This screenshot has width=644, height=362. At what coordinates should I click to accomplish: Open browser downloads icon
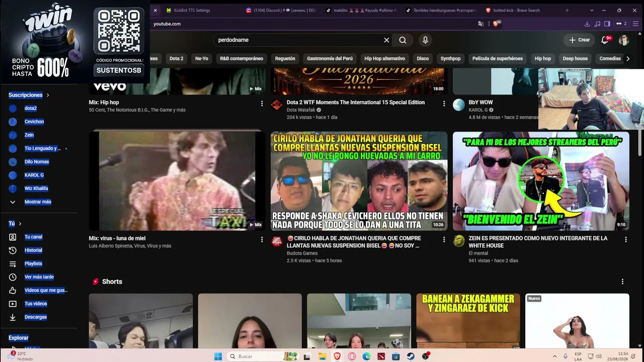(587, 24)
